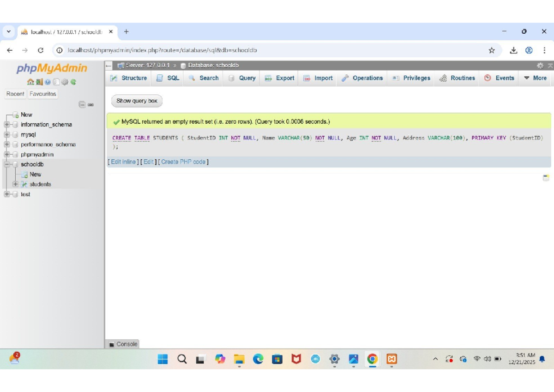554x392 pixels.
Task: Click the log out door icon
Action: (x=39, y=82)
